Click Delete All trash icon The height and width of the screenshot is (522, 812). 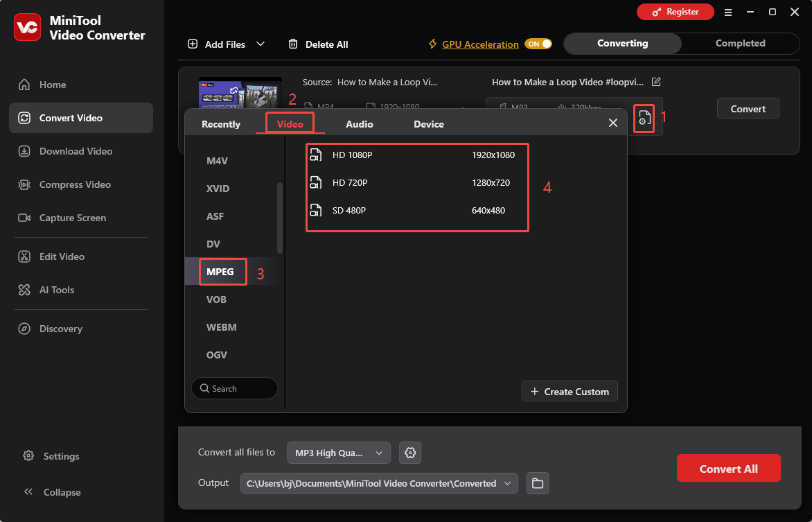293,44
